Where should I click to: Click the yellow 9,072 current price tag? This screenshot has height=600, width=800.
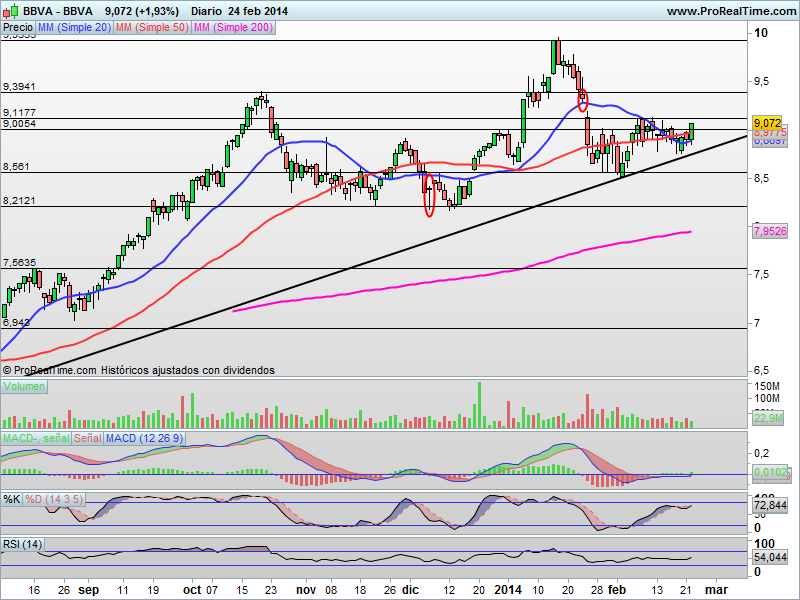pyautogui.click(x=767, y=123)
